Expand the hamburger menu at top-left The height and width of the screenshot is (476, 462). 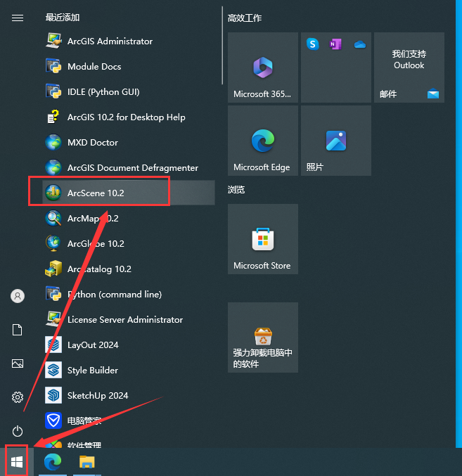click(x=18, y=18)
